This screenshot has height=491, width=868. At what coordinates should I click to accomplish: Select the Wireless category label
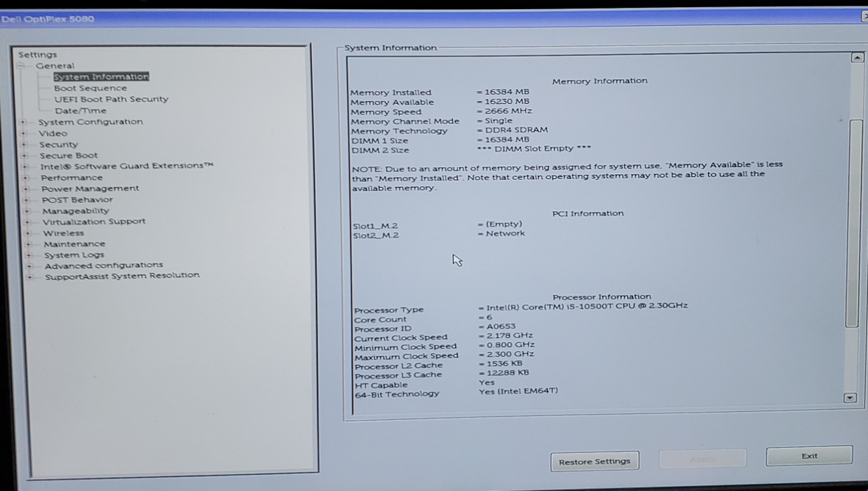pyautogui.click(x=63, y=233)
